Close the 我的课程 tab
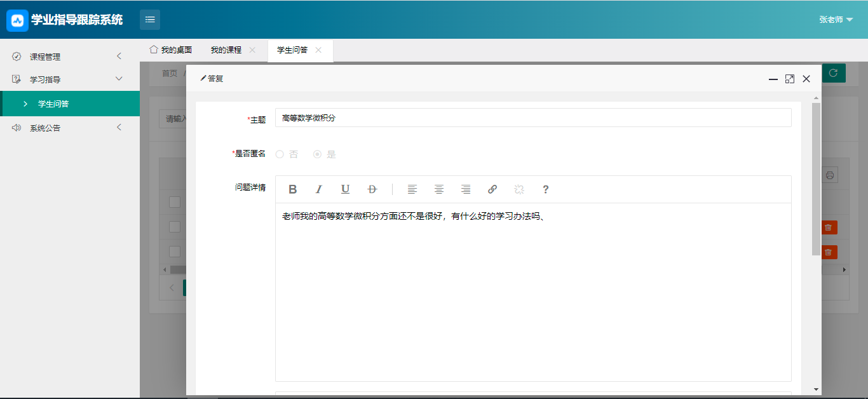This screenshot has width=868, height=399. 252,50
